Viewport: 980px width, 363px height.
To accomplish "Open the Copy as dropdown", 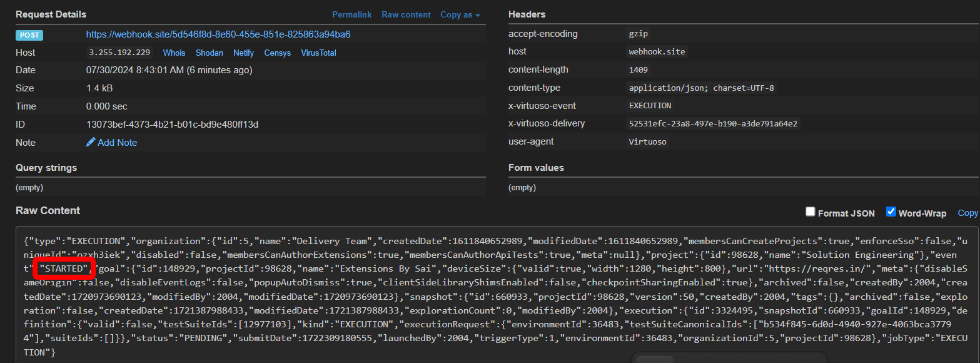I will (x=460, y=14).
